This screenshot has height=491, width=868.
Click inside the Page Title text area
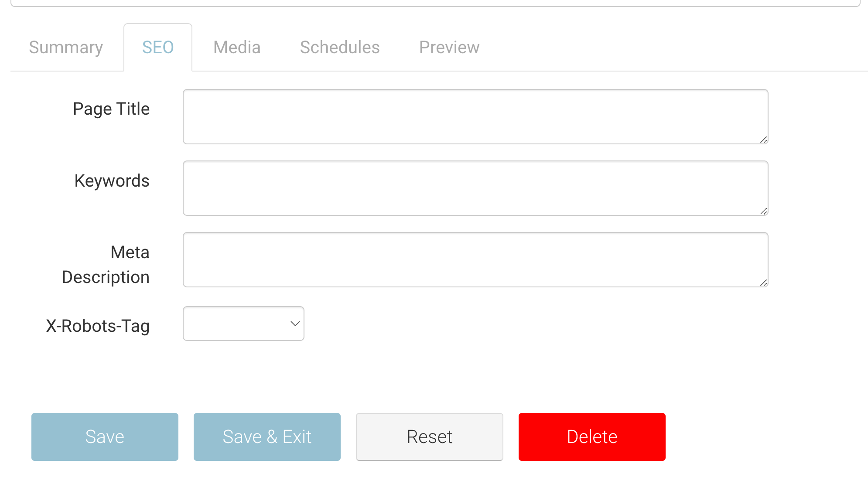click(x=475, y=116)
